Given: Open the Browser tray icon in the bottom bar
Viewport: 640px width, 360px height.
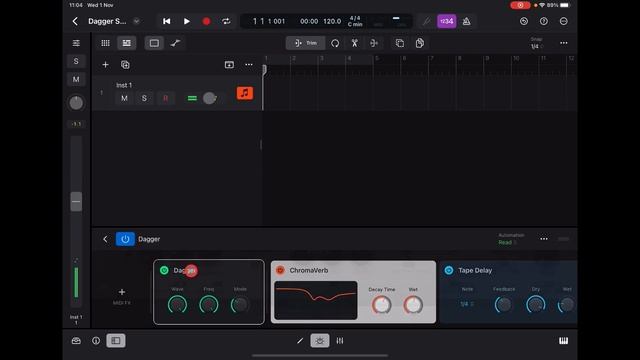Looking at the screenshot, I should (x=76, y=341).
